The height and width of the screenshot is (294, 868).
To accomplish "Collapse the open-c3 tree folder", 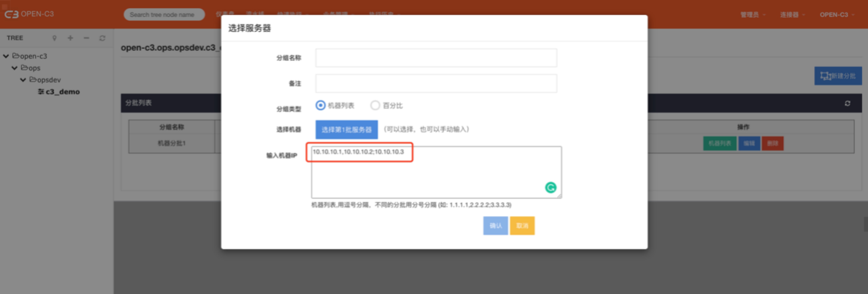I will (x=6, y=56).
